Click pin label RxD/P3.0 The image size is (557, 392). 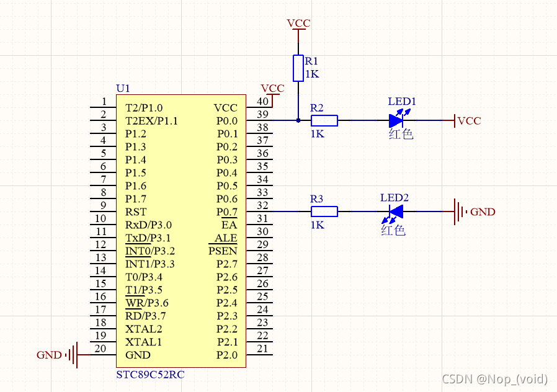point(148,225)
